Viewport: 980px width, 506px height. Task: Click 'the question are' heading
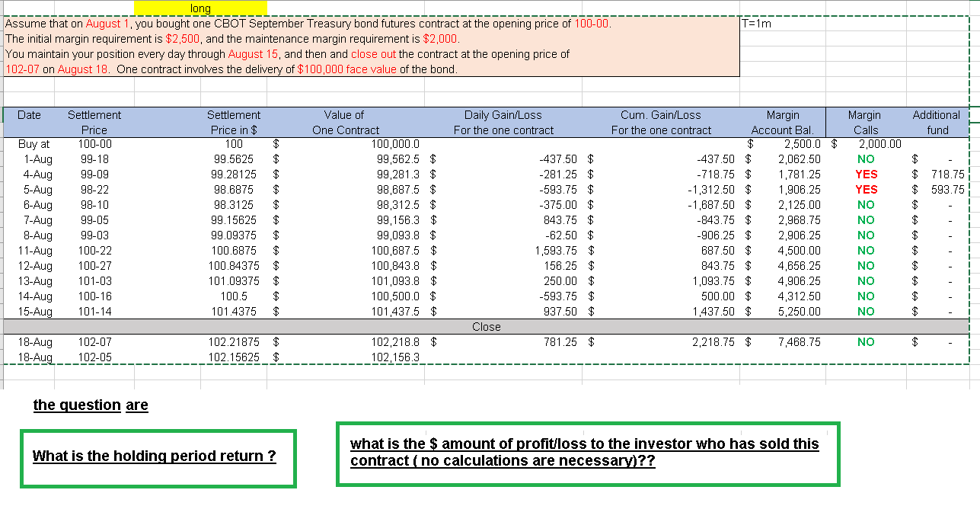click(x=91, y=405)
